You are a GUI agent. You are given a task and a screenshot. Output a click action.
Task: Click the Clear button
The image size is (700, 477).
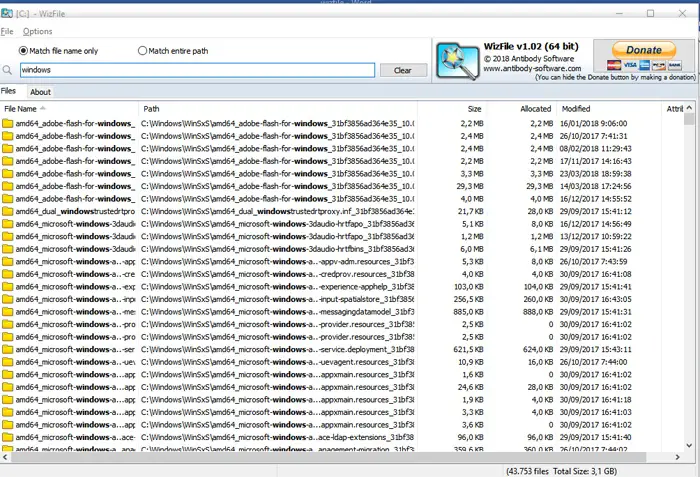click(403, 70)
